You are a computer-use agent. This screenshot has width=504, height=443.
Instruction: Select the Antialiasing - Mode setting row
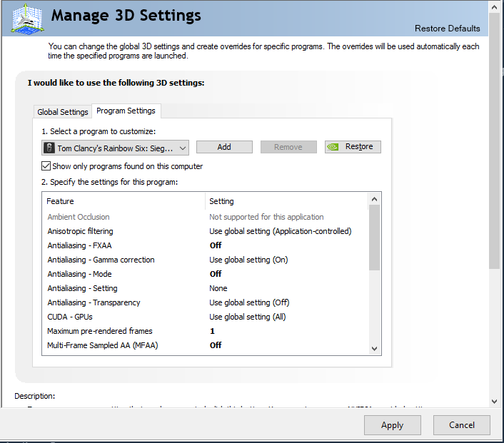(79, 274)
